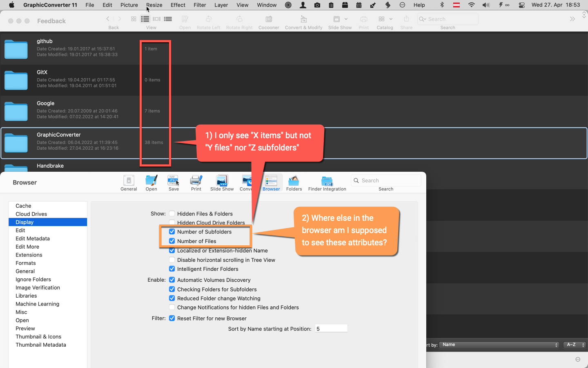
Task: Select the GitX folder icon
Action: [16, 80]
